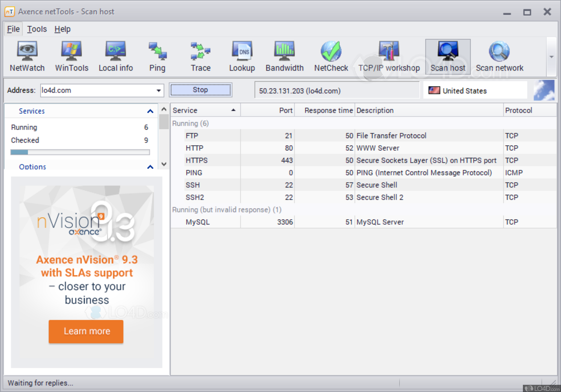The height and width of the screenshot is (392, 561).
Task: Open the NetCheck tool
Action: click(x=331, y=56)
